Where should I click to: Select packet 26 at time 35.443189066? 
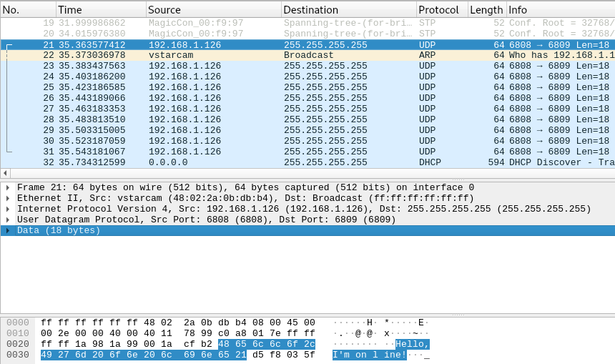pyautogui.click(x=307, y=98)
